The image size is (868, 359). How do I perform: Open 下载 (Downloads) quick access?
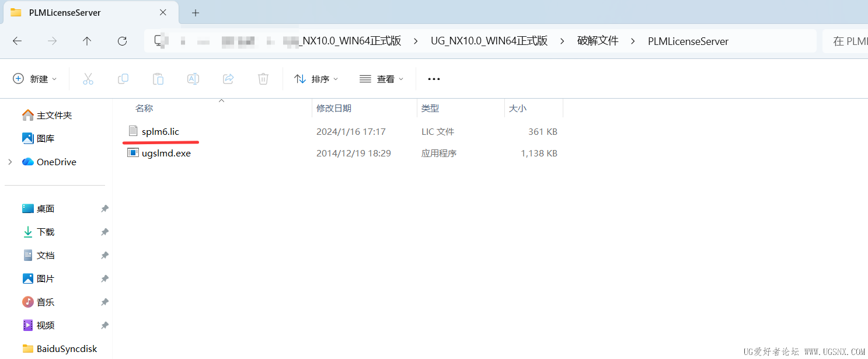[38, 232]
